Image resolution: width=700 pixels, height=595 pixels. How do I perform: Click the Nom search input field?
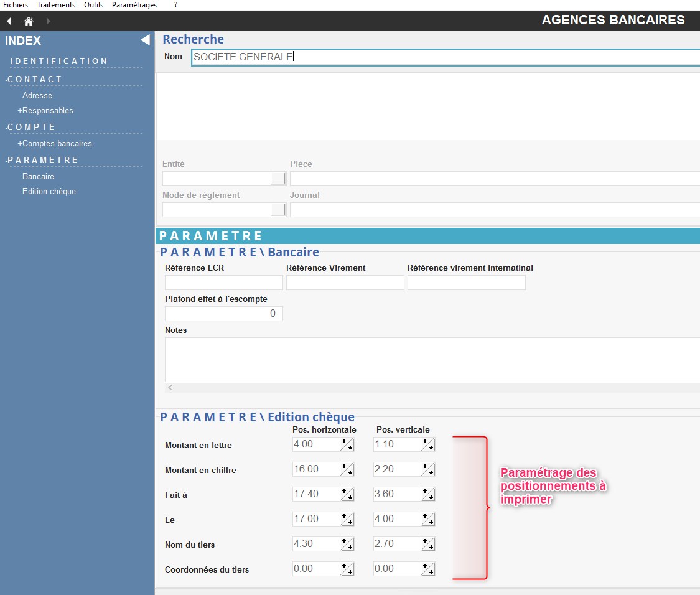445,57
